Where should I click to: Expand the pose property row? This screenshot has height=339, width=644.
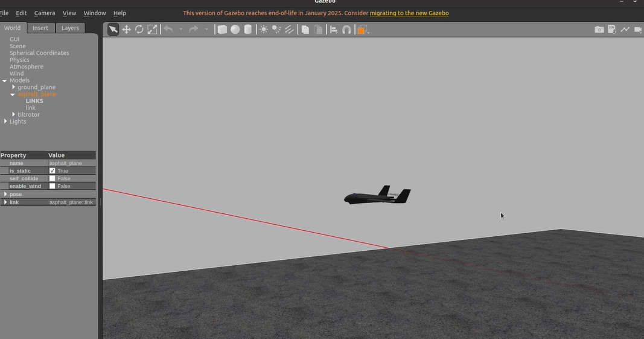(x=5, y=194)
